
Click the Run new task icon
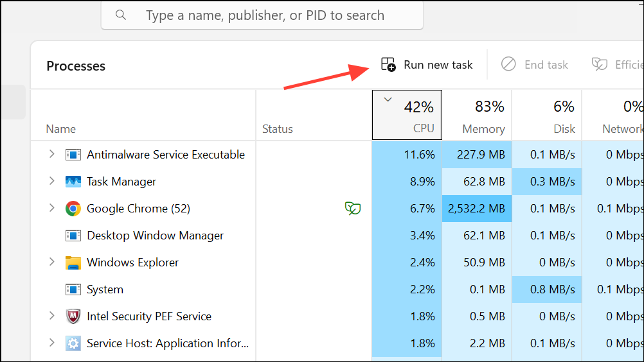click(x=388, y=64)
